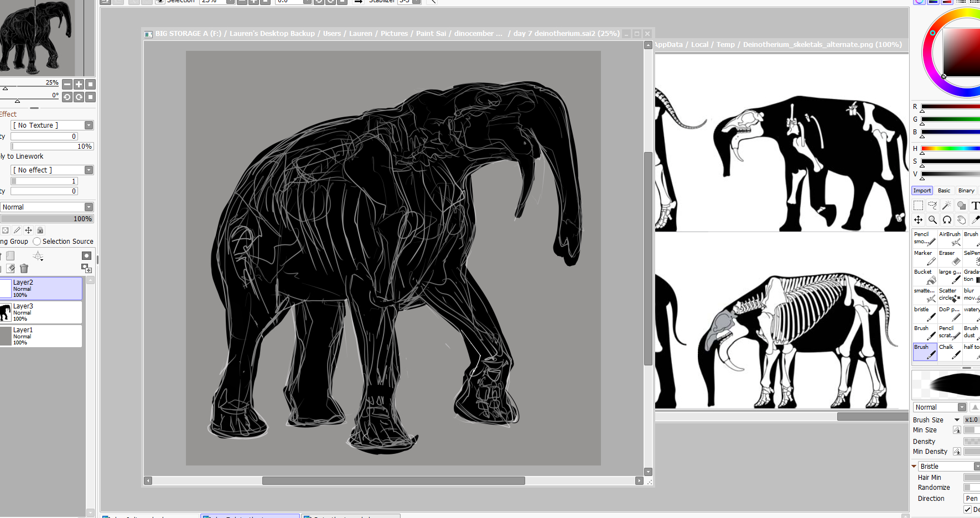The width and height of the screenshot is (980, 518).
Task: Toggle the Min Size pressure button
Action: pyautogui.click(x=957, y=430)
